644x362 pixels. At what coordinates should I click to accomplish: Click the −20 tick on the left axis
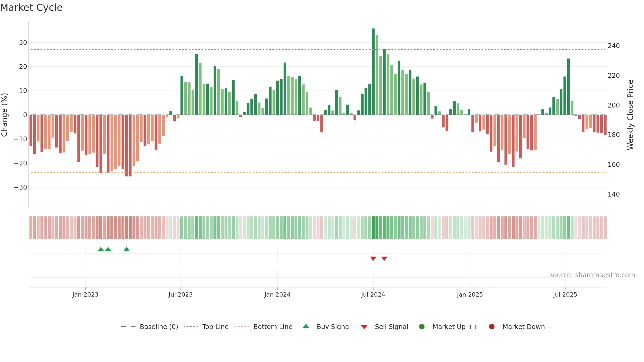21,163
